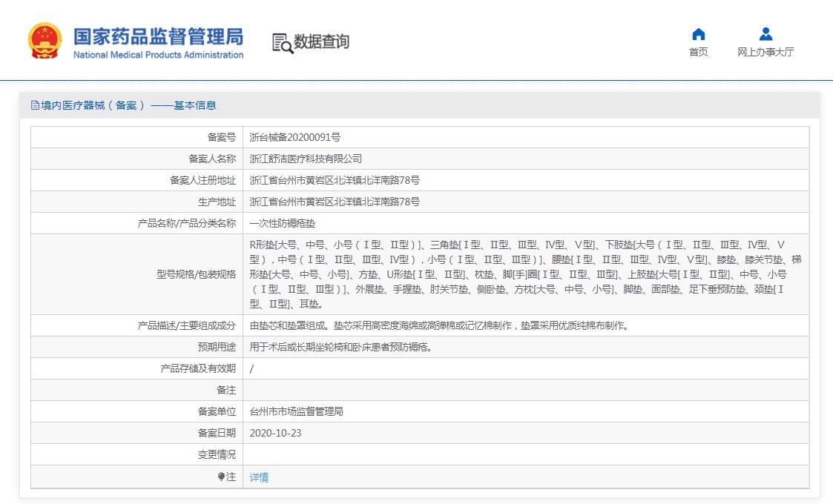
Task: Select 浙江舒洁医疗科技有限公司 cell
Action: 306,159
